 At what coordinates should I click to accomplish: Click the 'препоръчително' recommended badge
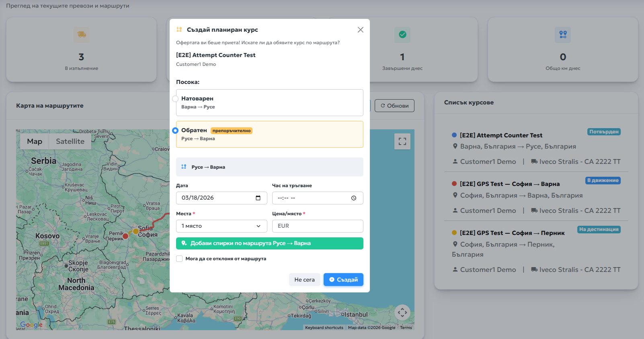tap(232, 131)
